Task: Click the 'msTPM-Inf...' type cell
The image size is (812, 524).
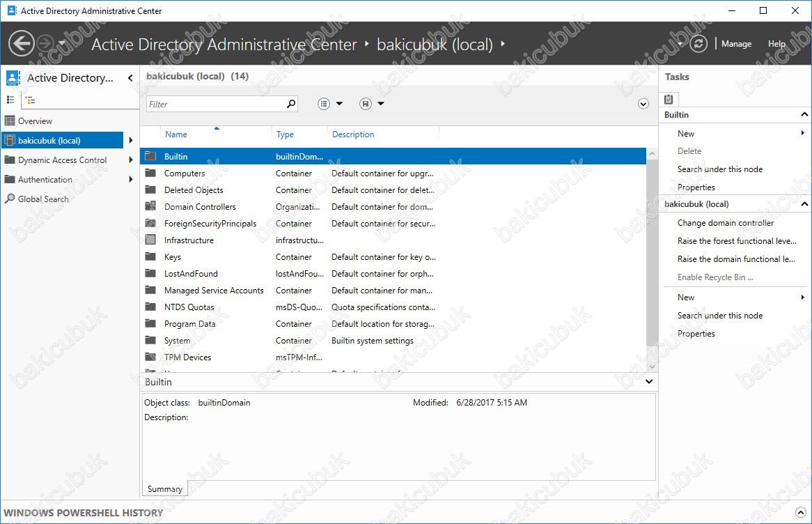Action: [299, 357]
